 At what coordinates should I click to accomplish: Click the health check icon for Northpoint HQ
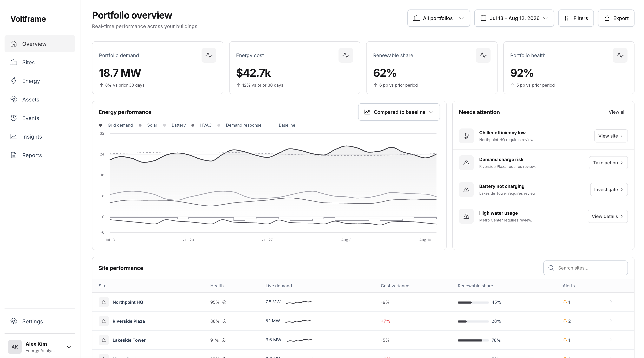(x=224, y=302)
